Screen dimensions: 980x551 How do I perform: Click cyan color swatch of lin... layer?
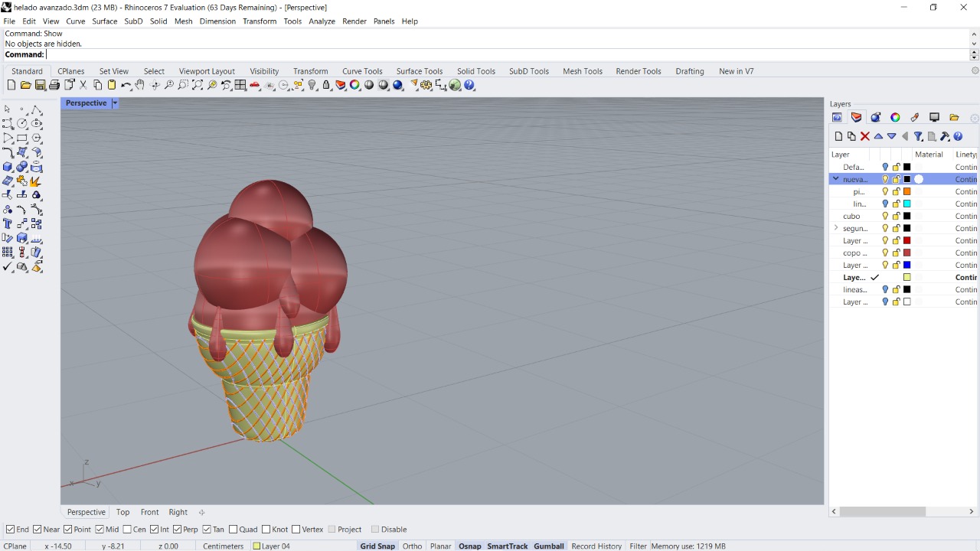pos(907,204)
